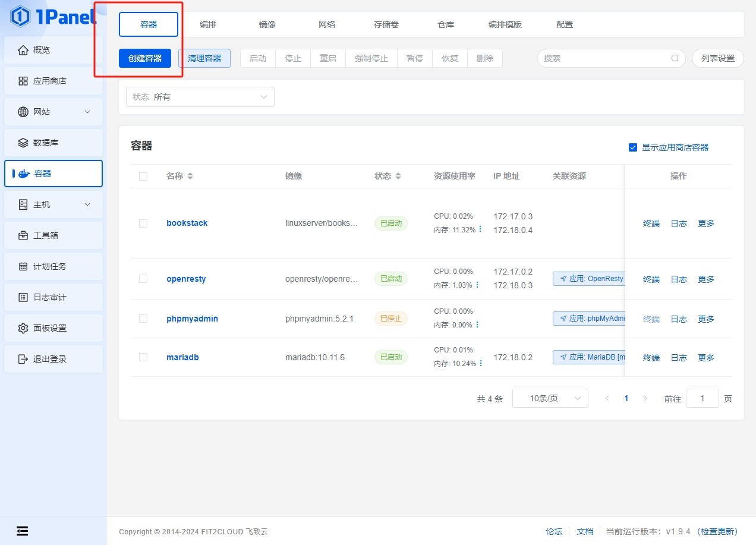Check the select-all header checkbox
The width and height of the screenshot is (756, 545).
(143, 176)
